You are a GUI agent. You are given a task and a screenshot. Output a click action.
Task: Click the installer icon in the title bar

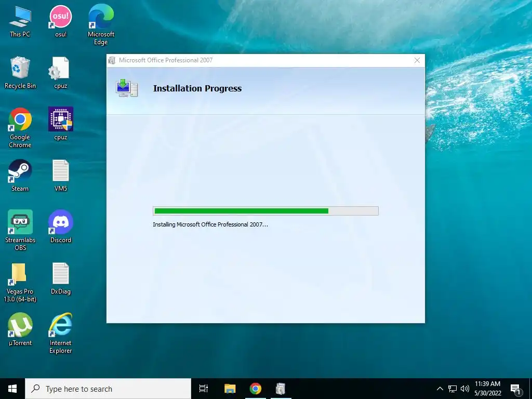point(112,60)
